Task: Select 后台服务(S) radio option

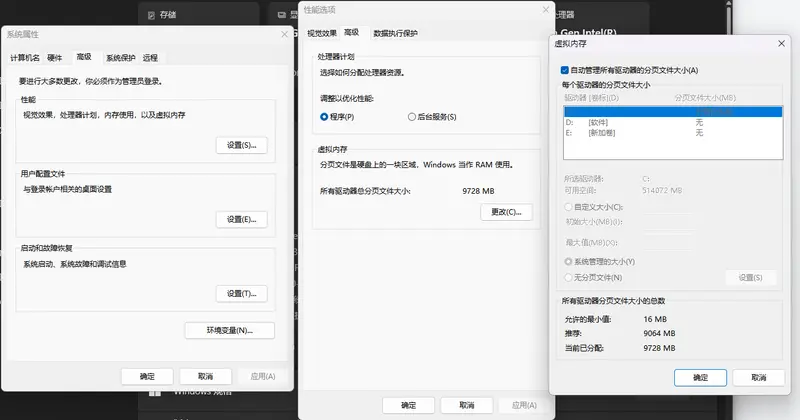Action: [432, 117]
